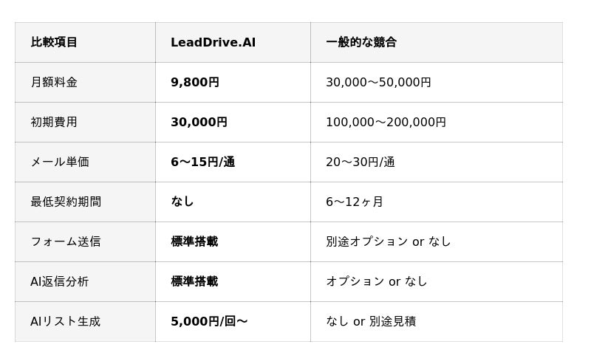Select the 月額料金 row label

[54, 82]
